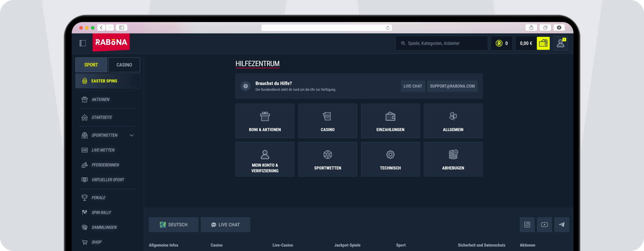Click the Live-Wetten live icon

[85, 150]
